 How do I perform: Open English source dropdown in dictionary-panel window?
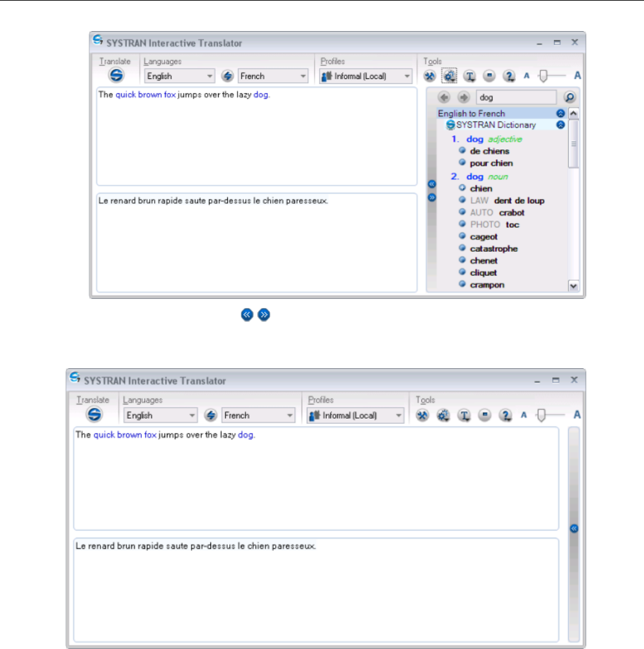tap(179, 76)
